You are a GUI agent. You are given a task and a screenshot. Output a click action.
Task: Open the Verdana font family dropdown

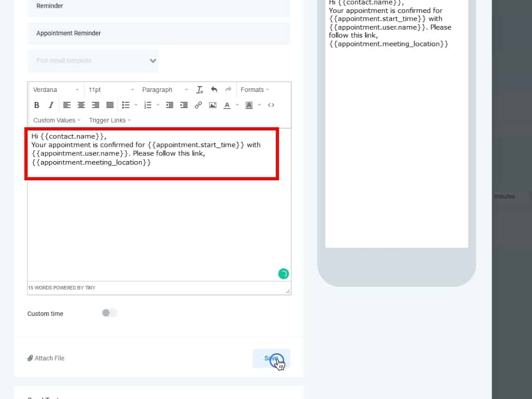coord(56,90)
